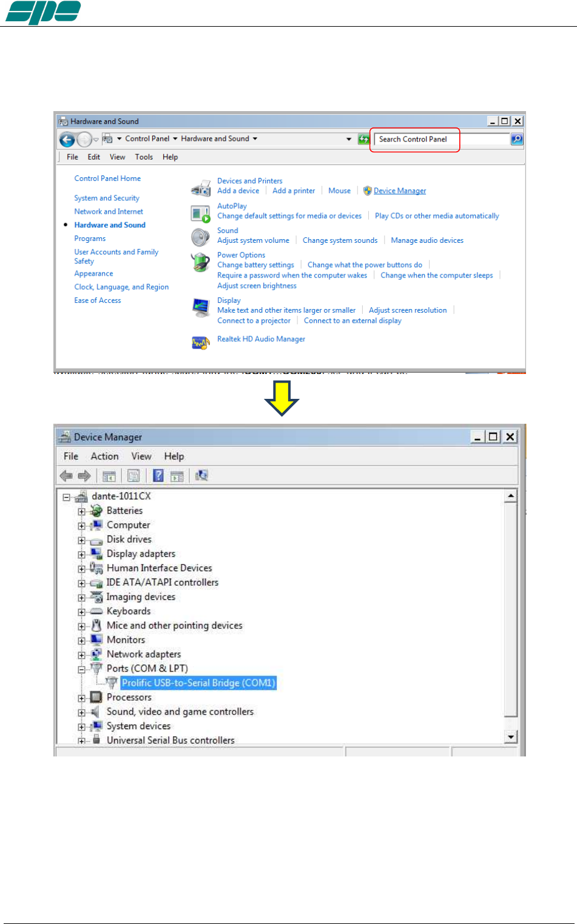
Task: Open the Action menu in Device Manager
Action: point(104,457)
